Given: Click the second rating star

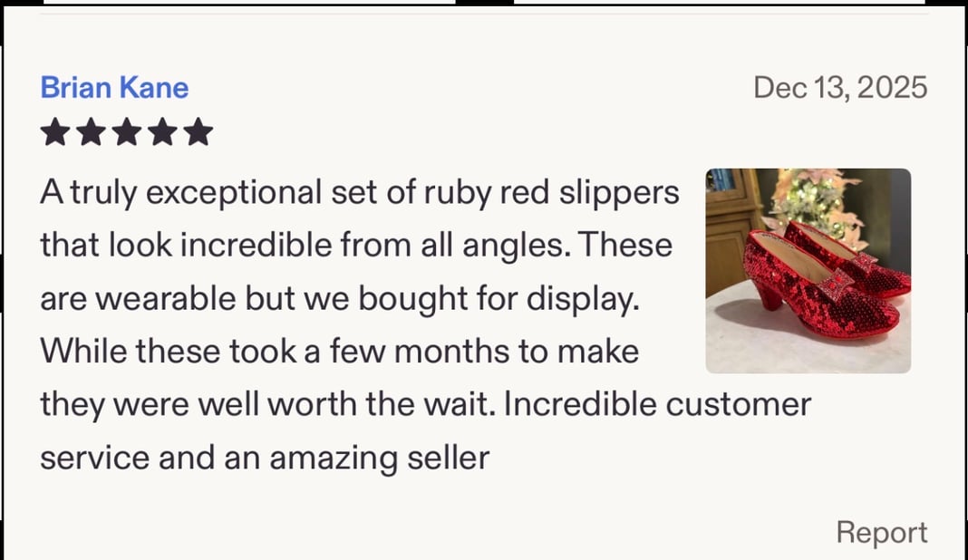Looking at the screenshot, I should click(x=91, y=133).
